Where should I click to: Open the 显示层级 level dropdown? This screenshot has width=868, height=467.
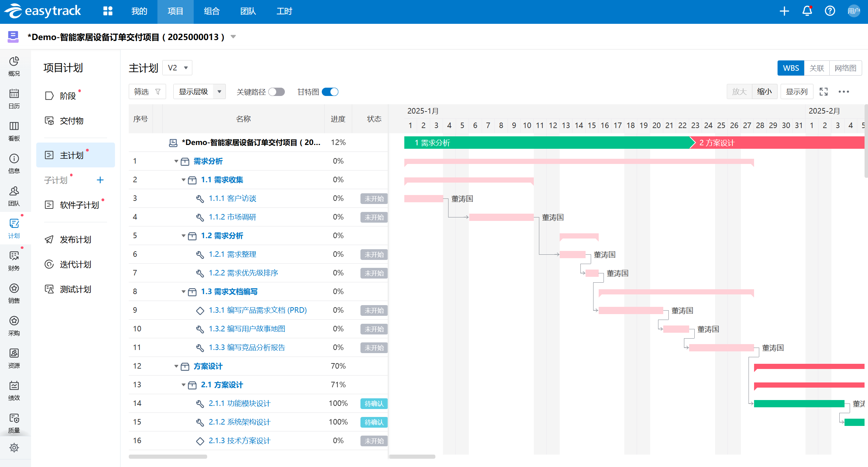click(199, 91)
